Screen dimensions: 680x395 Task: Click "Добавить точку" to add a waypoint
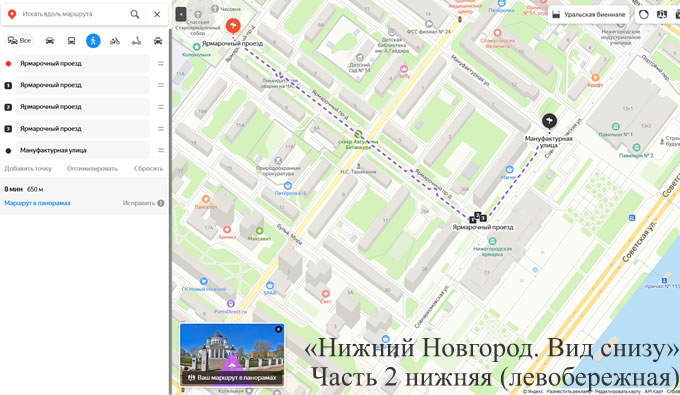[28, 169]
